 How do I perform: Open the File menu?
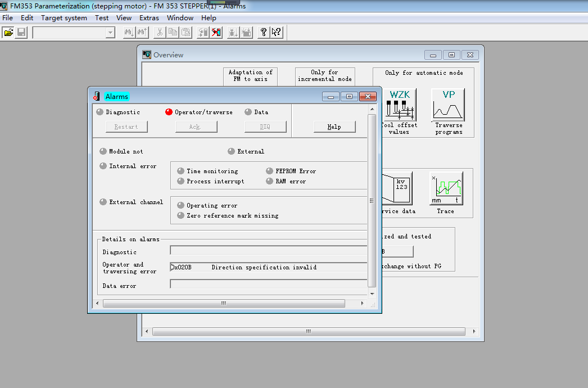pyautogui.click(x=7, y=18)
